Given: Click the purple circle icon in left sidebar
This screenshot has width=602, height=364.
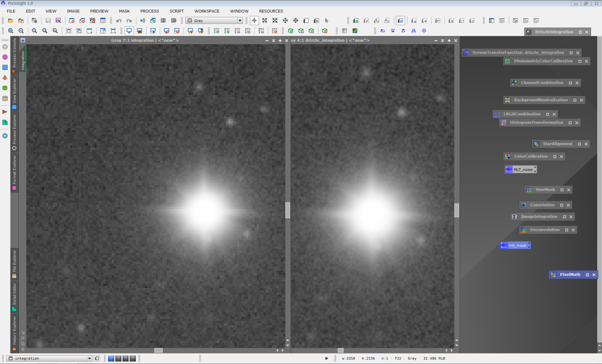Looking at the screenshot, I should pos(5,57).
